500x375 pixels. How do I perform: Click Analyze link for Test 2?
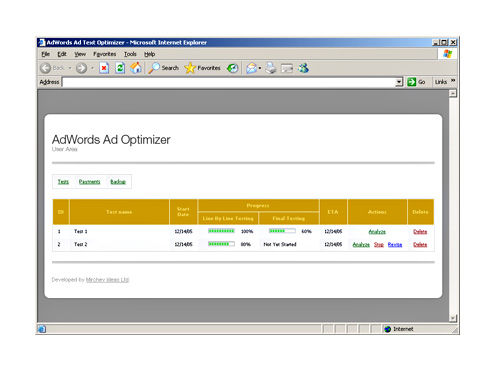(361, 244)
